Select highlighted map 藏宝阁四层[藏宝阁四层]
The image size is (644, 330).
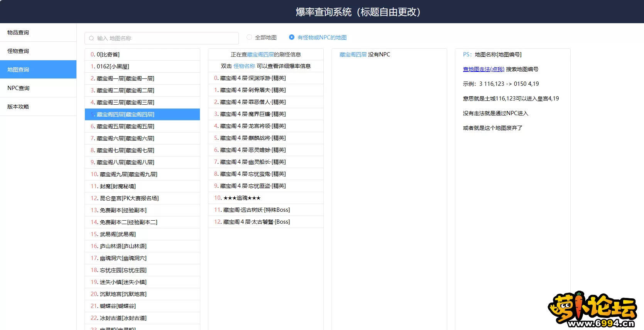point(142,114)
